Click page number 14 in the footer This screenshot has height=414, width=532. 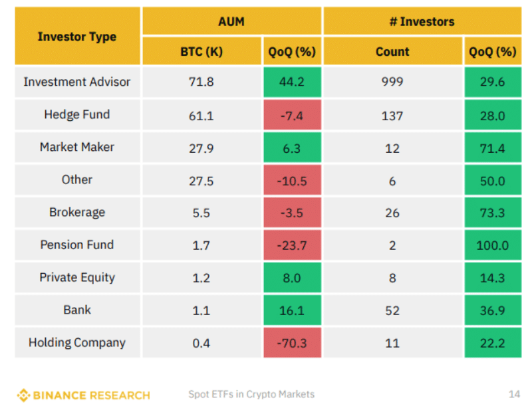point(514,394)
